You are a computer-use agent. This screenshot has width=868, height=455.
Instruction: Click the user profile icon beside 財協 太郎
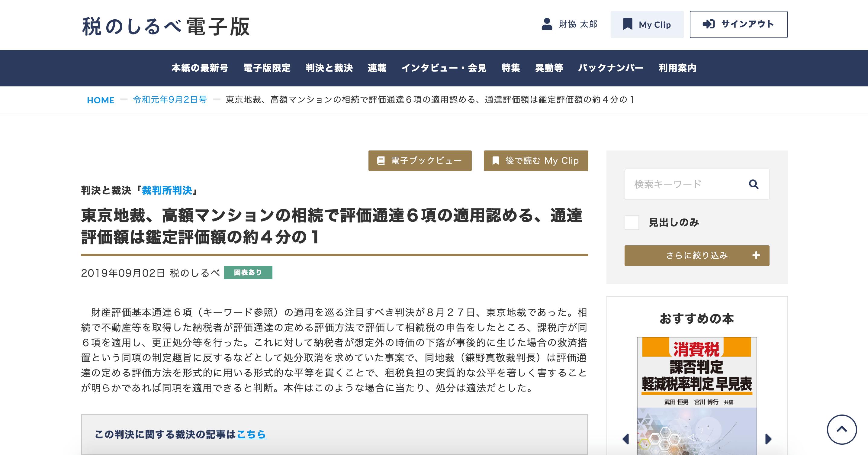(547, 24)
